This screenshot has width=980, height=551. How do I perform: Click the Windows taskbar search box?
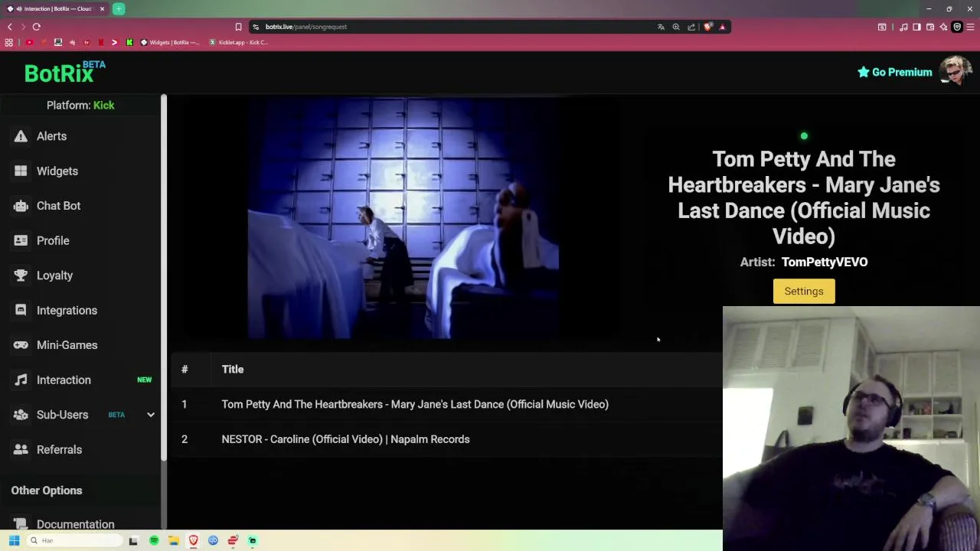(x=73, y=540)
